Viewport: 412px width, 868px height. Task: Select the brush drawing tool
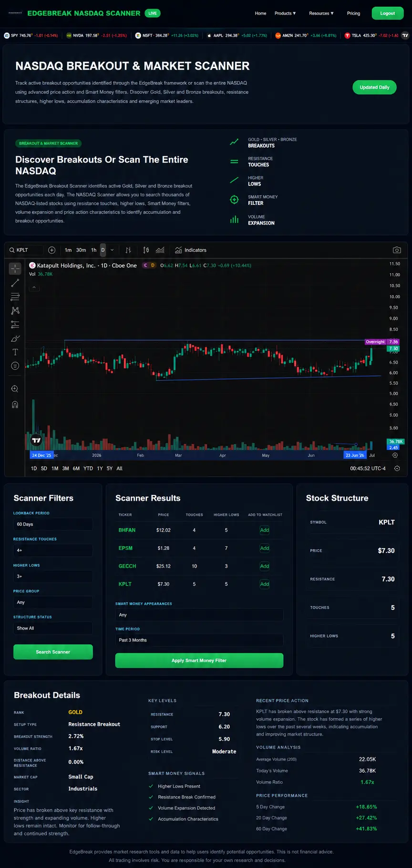(x=15, y=338)
